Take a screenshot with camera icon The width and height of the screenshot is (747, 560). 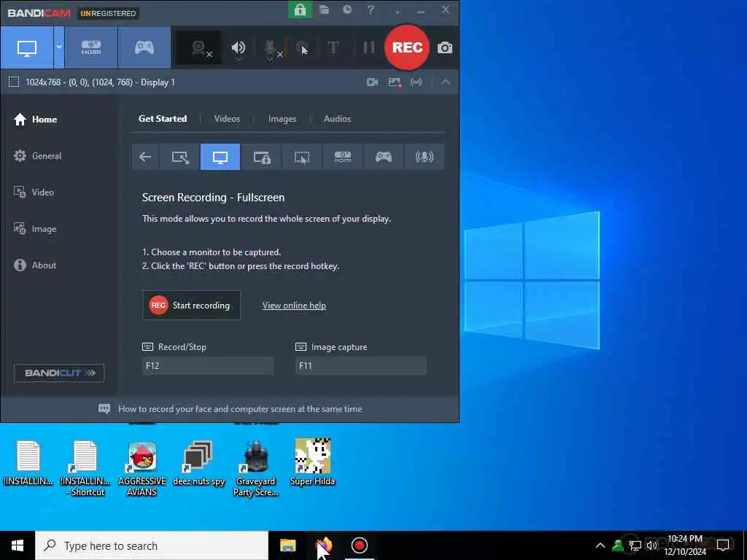point(444,47)
